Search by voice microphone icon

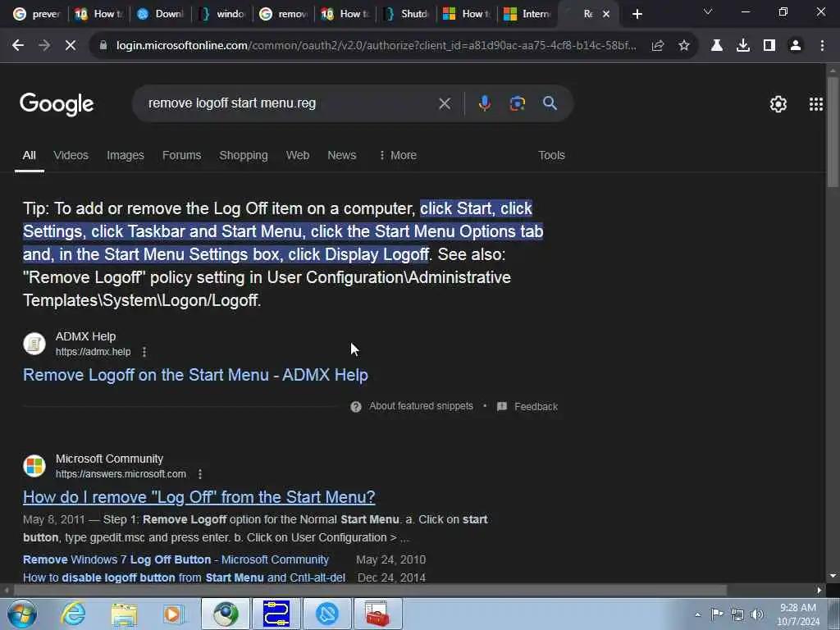click(x=484, y=103)
